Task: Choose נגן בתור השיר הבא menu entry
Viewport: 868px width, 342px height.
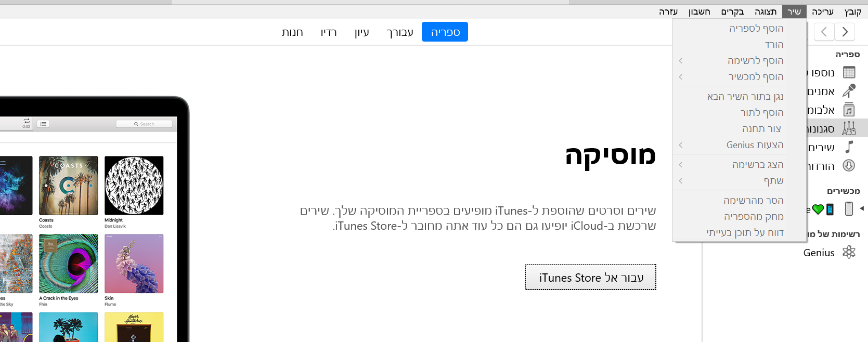Action: click(x=740, y=97)
